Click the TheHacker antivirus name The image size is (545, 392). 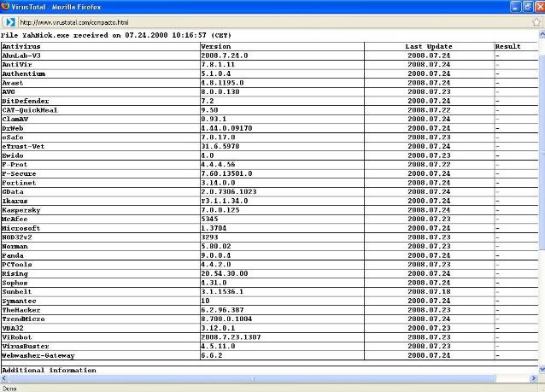pyautogui.click(x=21, y=310)
